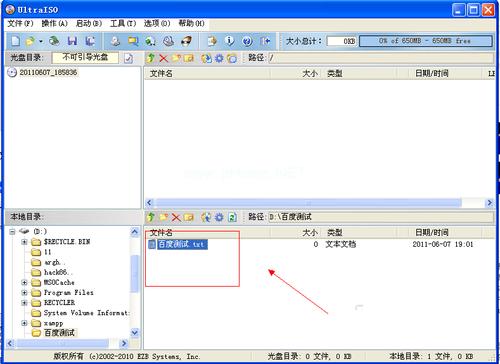The height and width of the screenshot is (364, 500).
Task: Open the 文件(F) menu
Action: coord(20,23)
